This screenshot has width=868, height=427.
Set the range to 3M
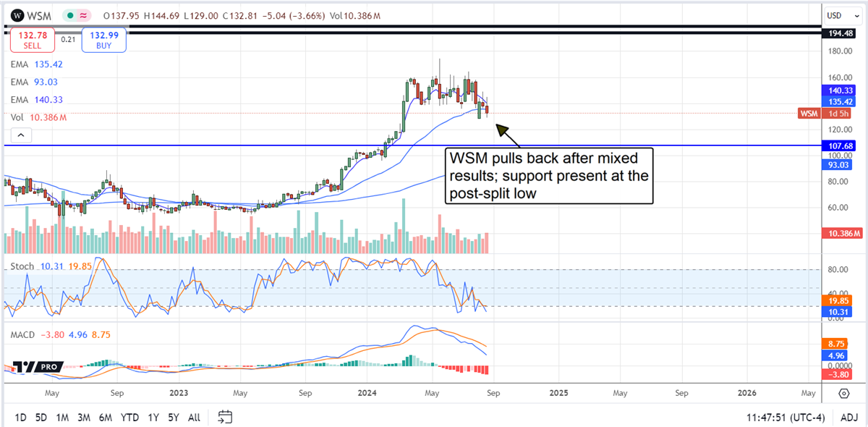coord(84,417)
